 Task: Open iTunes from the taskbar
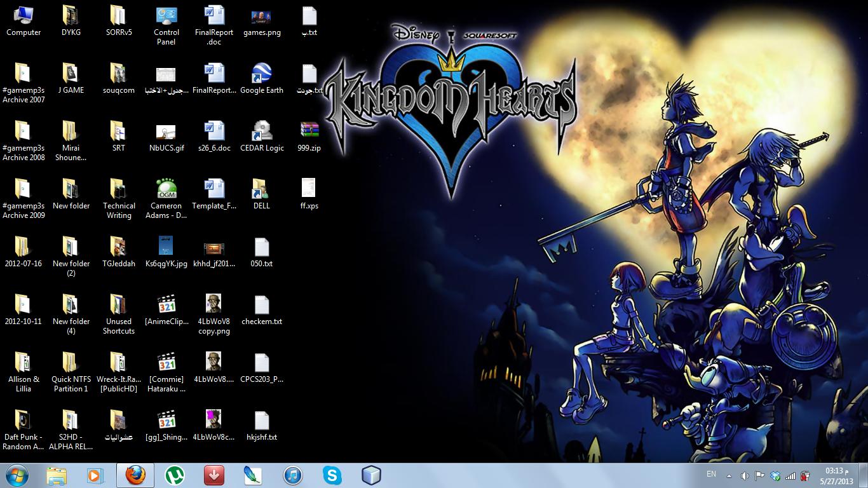click(x=292, y=475)
